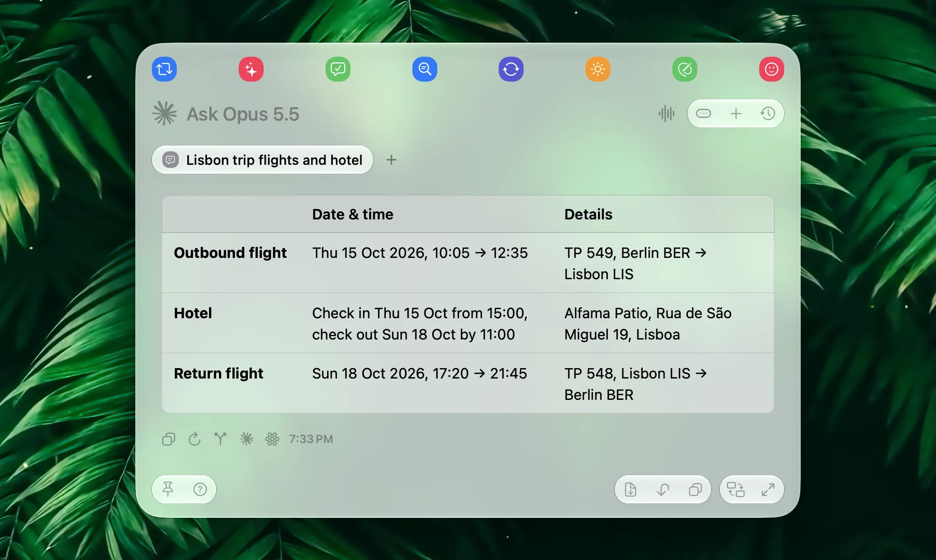Click the curved return arrow icon at bottom

663,489
